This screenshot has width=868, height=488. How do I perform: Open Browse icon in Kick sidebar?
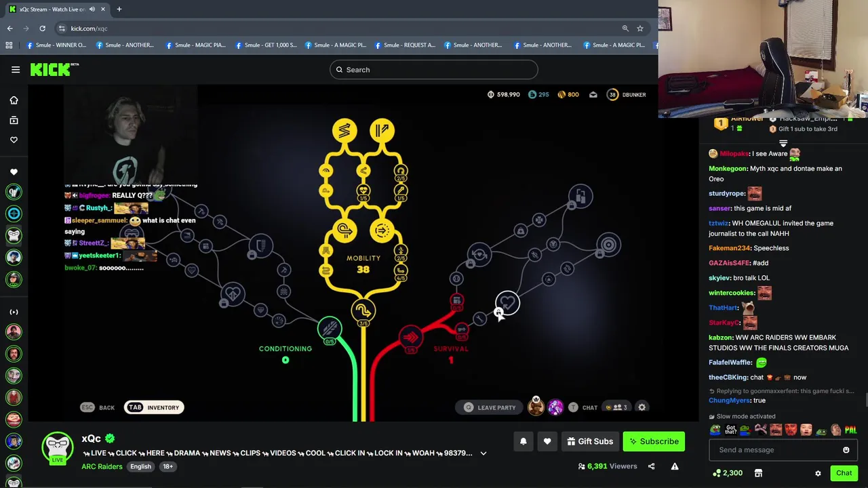[14, 120]
